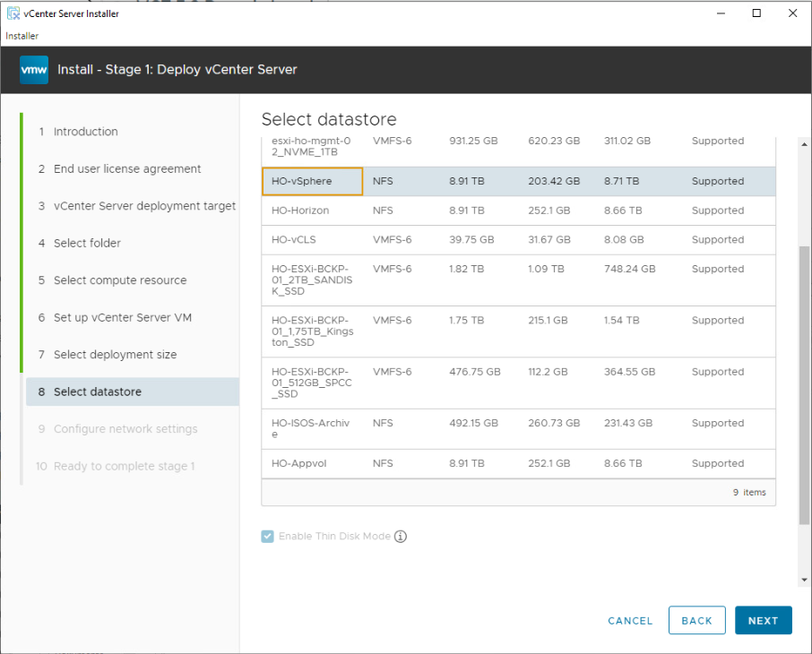This screenshot has height=654, width=812.
Task: Go to step 1 Introduction
Action: [x=85, y=132]
